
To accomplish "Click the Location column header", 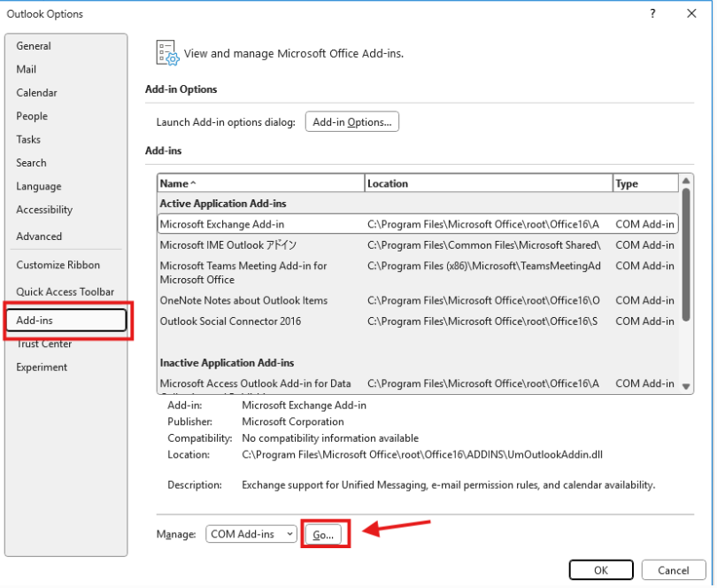I will [489, 183].
